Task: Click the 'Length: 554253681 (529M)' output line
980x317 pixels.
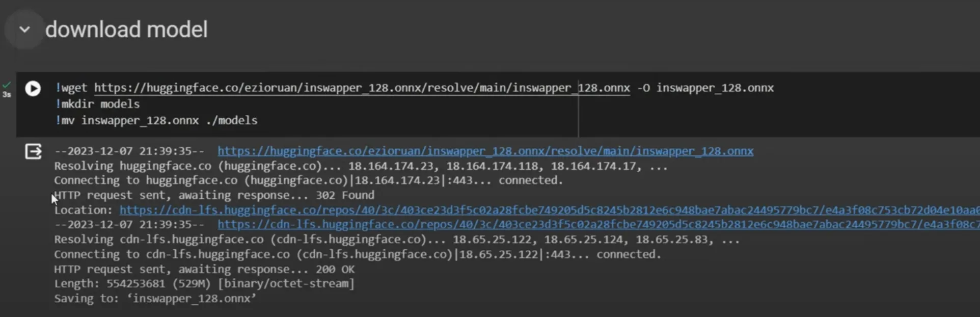Action: point(204,284)
